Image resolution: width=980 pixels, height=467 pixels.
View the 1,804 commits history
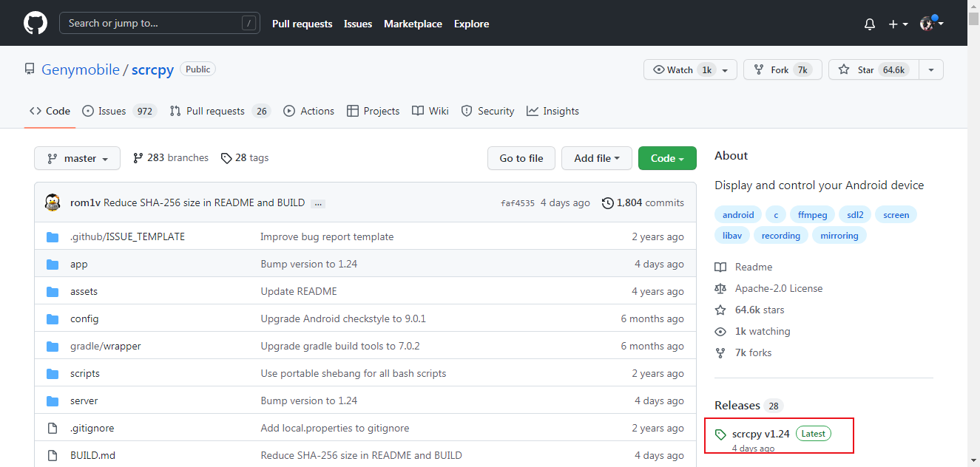tap(643, 202)
